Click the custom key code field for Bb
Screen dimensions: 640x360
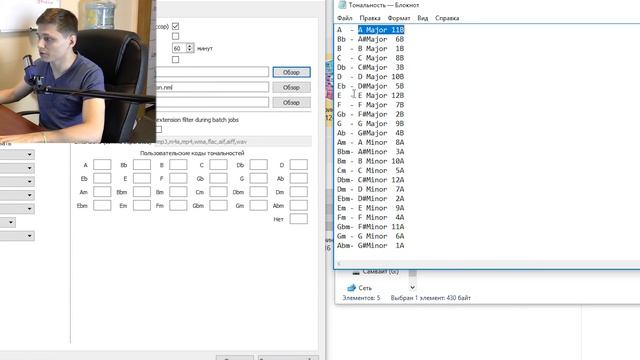click(x=142, y=165)
